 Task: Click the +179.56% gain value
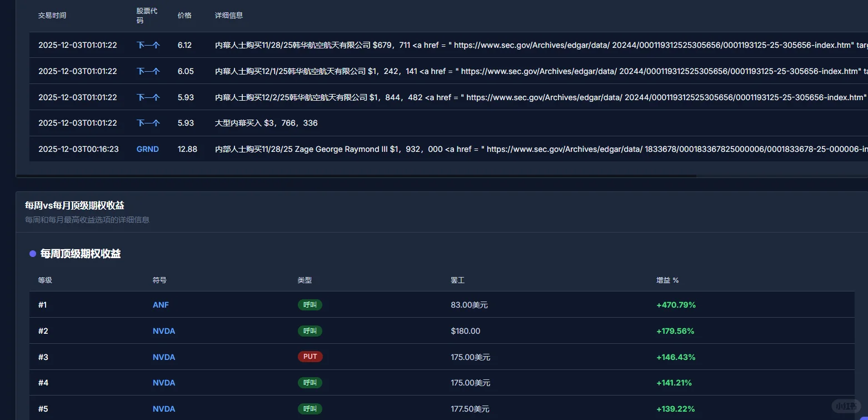coord(675,331)
